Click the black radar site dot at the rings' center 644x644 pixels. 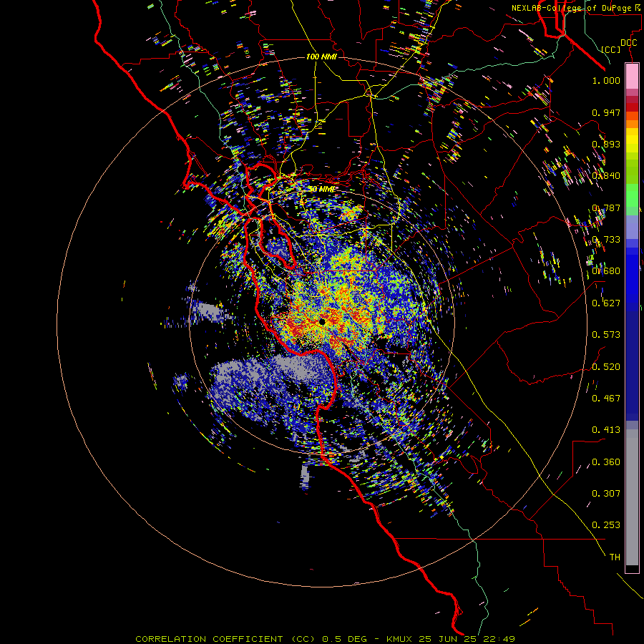(322, 322)
